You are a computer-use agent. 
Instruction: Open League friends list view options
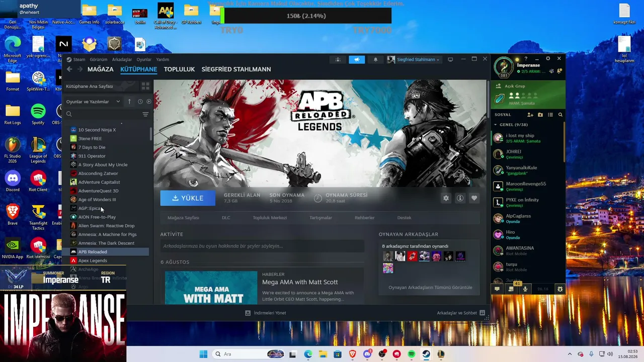click(550, 115)
